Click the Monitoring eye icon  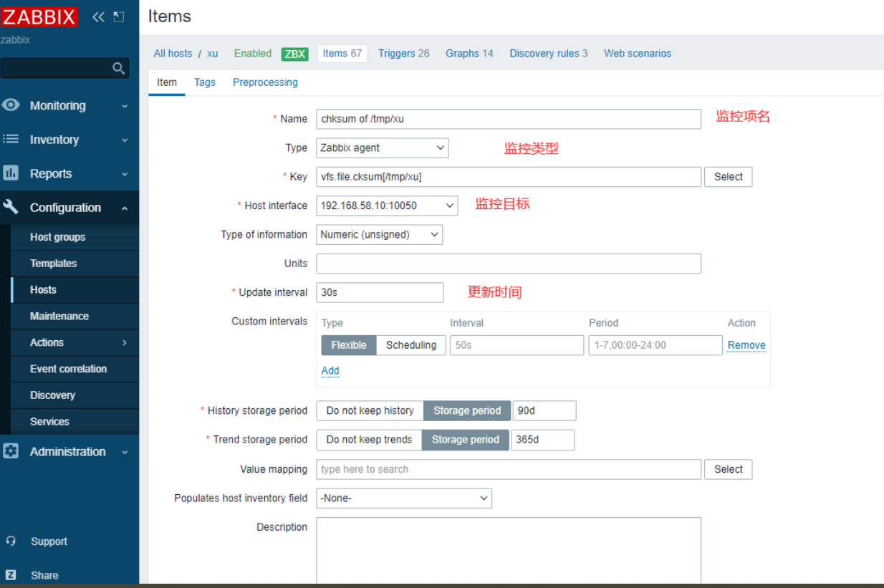click(11, 105)
